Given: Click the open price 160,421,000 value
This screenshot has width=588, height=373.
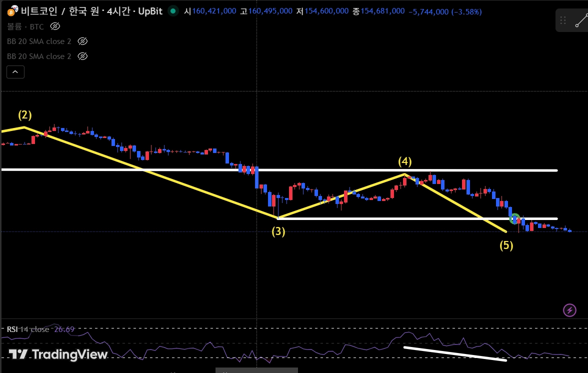Looking at the screenshot, I should [214, 11].
